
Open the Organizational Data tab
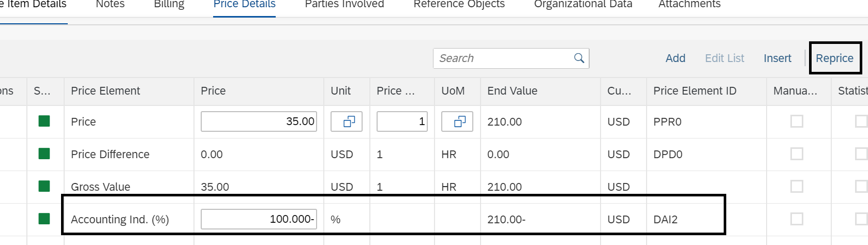point(583,5)
